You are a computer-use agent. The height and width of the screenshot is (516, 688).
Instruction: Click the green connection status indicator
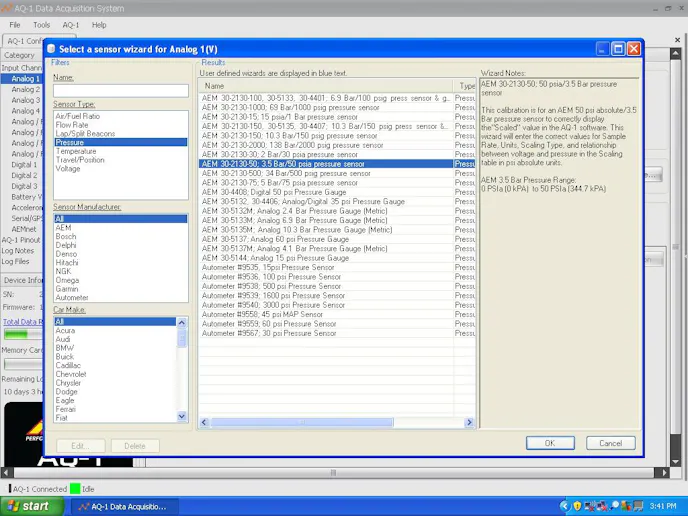pos(74,489)
